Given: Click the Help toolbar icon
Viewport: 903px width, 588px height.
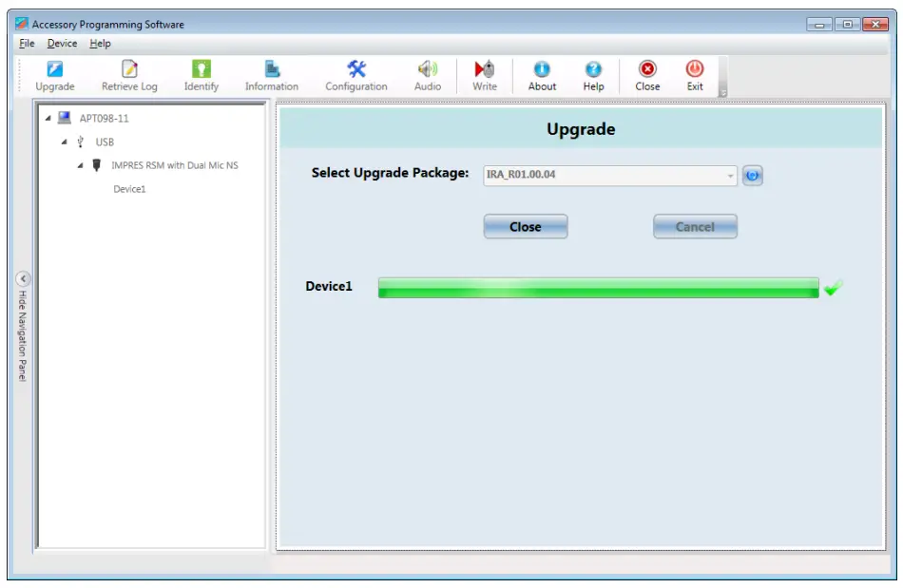Looking at the screenshot, I should tap(593, 74).
